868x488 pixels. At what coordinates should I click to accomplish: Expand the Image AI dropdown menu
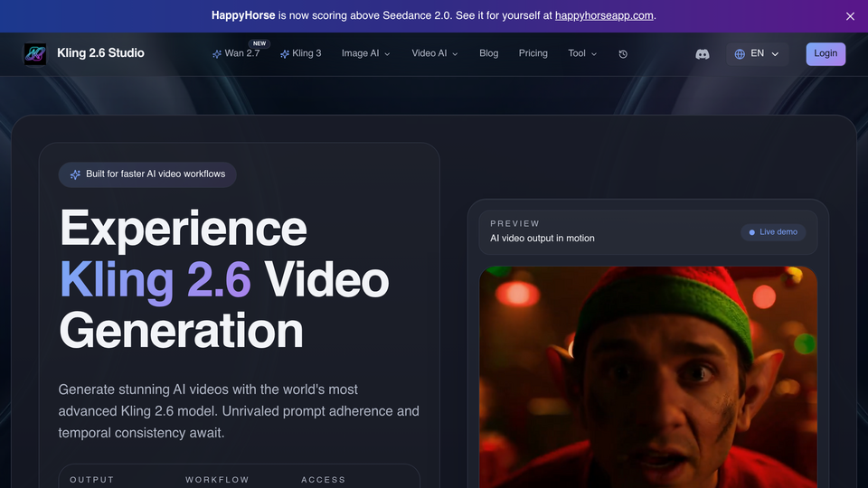[365, 53]
